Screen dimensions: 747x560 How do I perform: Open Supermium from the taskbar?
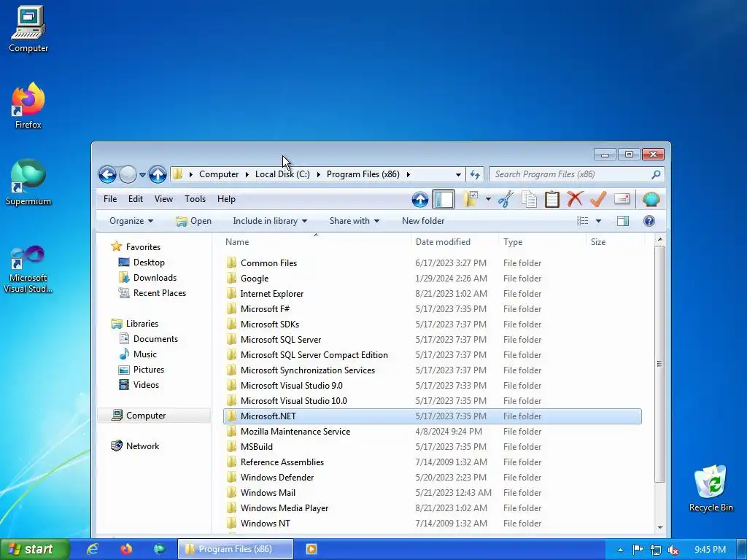click(160, 550)
